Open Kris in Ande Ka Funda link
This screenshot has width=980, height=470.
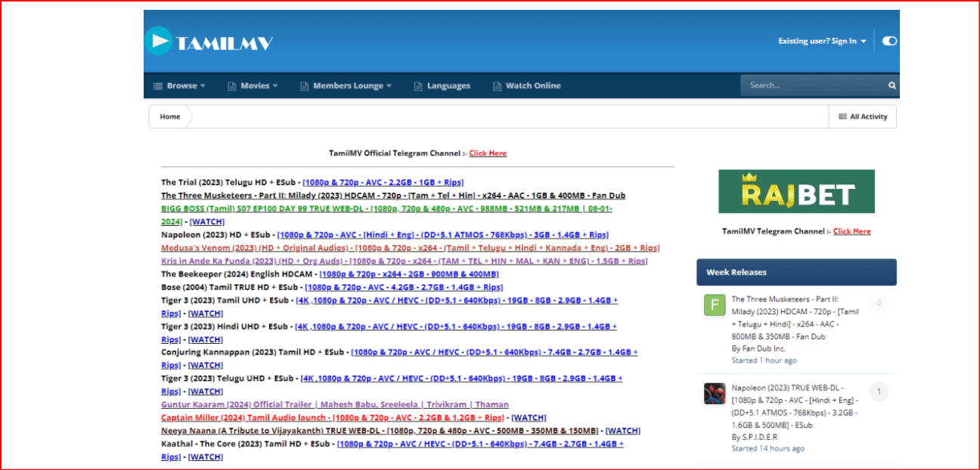(x=404, y=261)
